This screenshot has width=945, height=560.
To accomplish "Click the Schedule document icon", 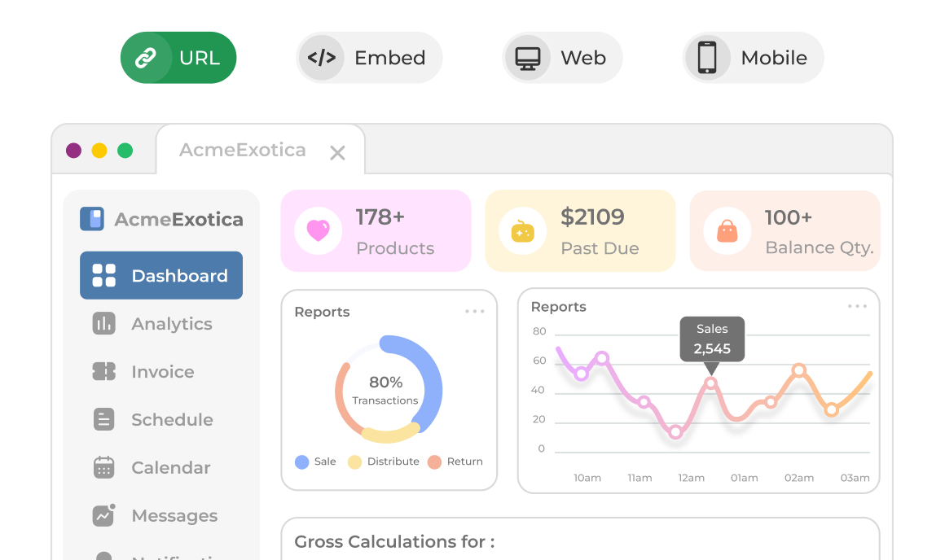I will pos(103,419).
